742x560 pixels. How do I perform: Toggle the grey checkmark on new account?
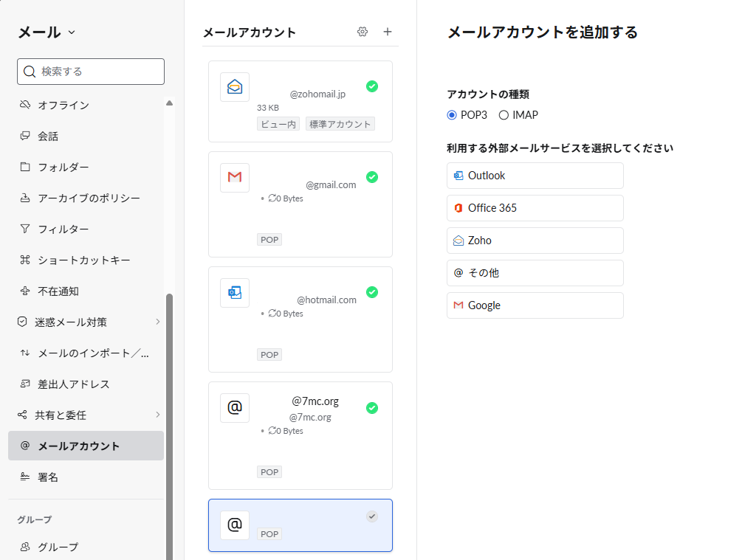372,516
